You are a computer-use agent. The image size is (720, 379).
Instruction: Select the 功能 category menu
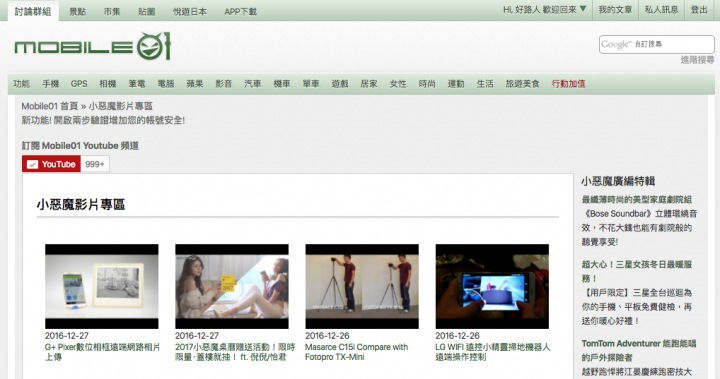22,84
